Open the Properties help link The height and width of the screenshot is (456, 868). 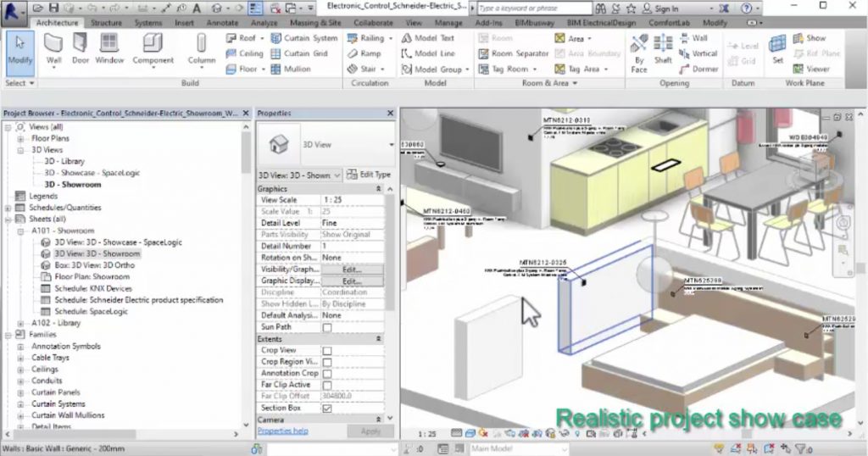282,431
